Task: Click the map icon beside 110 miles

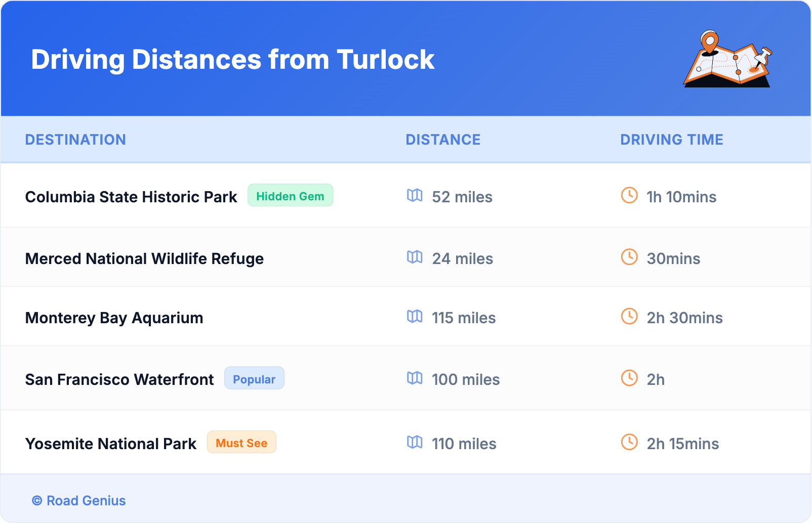Action: click(415, 442)
